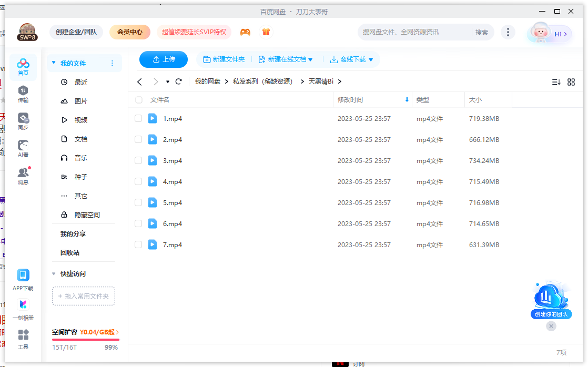The height and width of the screenshot is (367, 588).
Task: Open 一刻相册 photo album icon
Action: (23, 308)
